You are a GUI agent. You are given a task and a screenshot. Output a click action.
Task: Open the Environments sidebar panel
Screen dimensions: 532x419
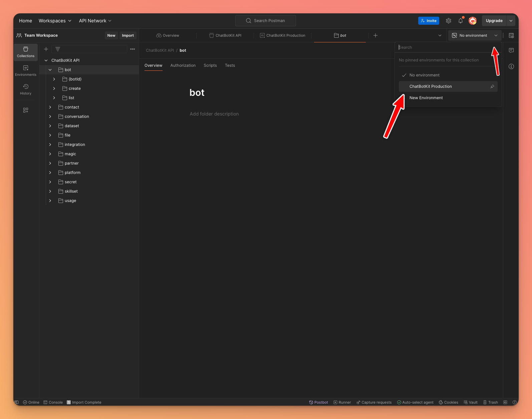point(26,71)
